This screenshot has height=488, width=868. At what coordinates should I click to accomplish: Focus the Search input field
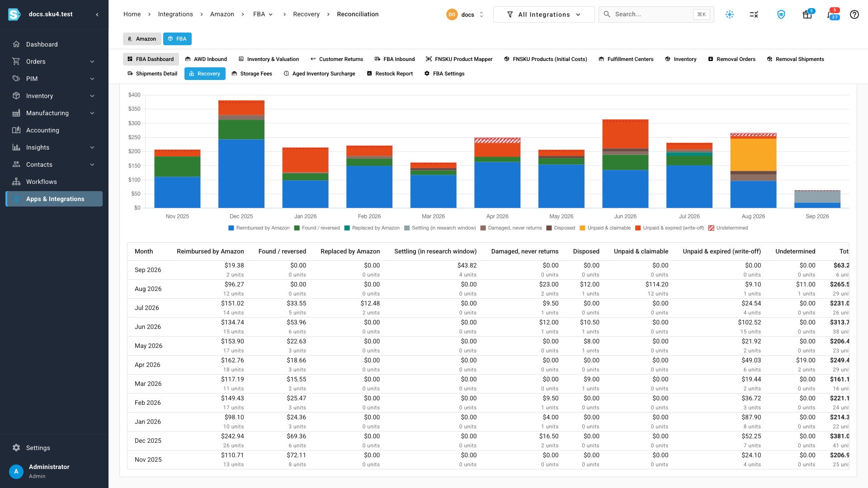click(x=656, y=14)
